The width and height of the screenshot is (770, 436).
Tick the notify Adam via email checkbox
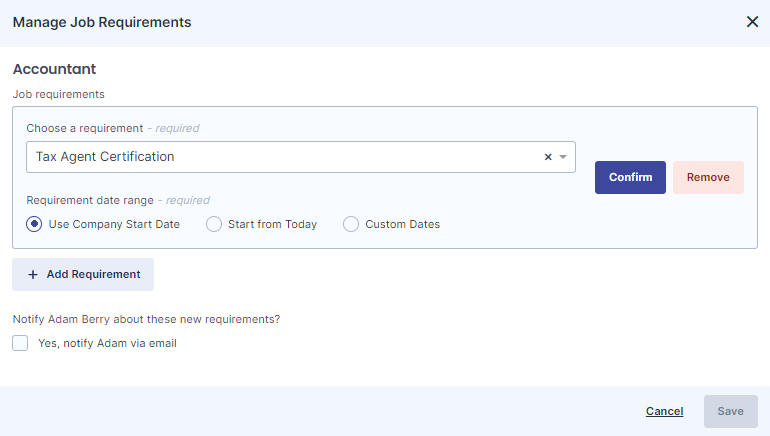pyautogui.click(x=20, y=343)
